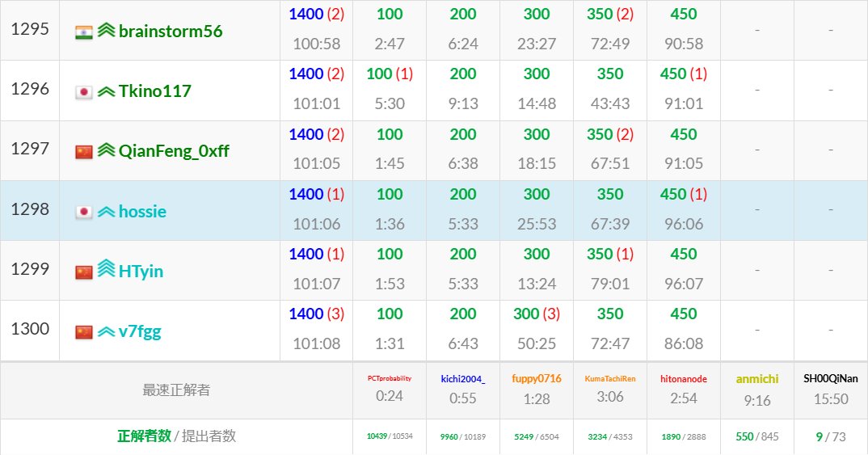Click the green rank chevron beside brainstorm56
This screenshot has height=455, width=868.
click(107, 30)
